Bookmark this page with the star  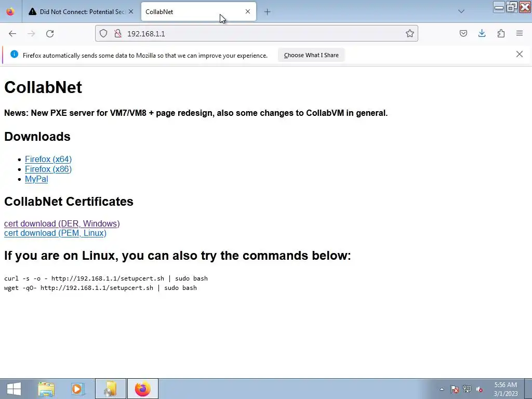tap(409, 34)
